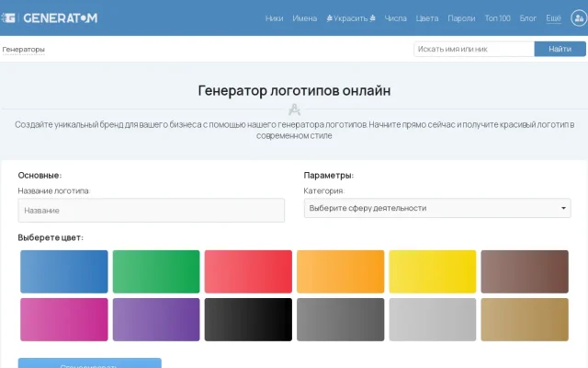Screen dimensions: 588x368
Task: Open the Ещё menu
Action: pyautogui.click(x=553, y=18)
